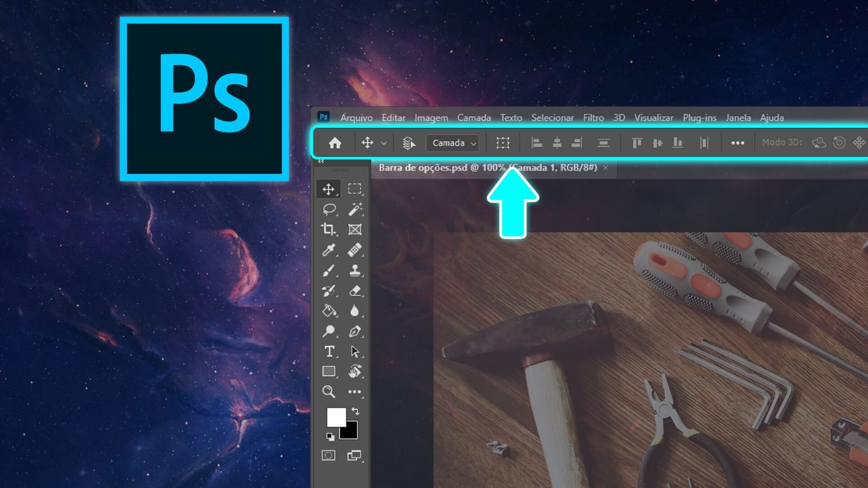Image resolution: width=868 pixels, height=488 pixels.
Task: Open the Filtro menu
Action: click(x=593, y=117)
